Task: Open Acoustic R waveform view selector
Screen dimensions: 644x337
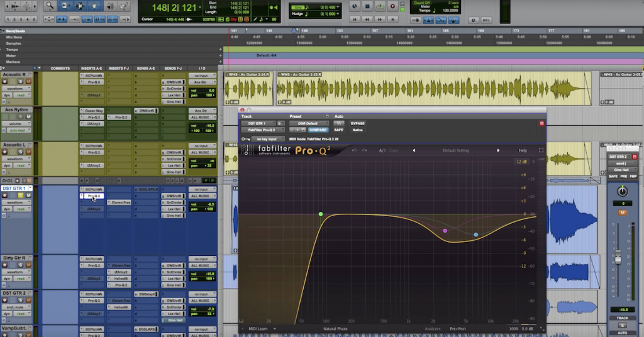Action: click(17, 89)
